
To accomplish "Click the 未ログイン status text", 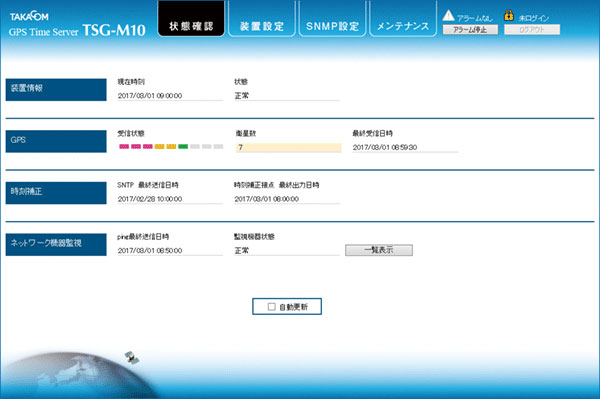I will (534, 18).
